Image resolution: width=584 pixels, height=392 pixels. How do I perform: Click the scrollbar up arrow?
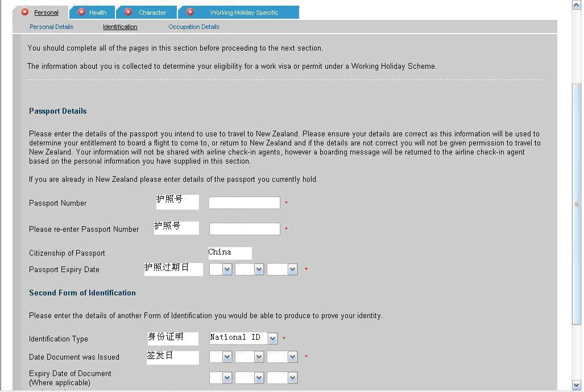click(x=577, y=5)
